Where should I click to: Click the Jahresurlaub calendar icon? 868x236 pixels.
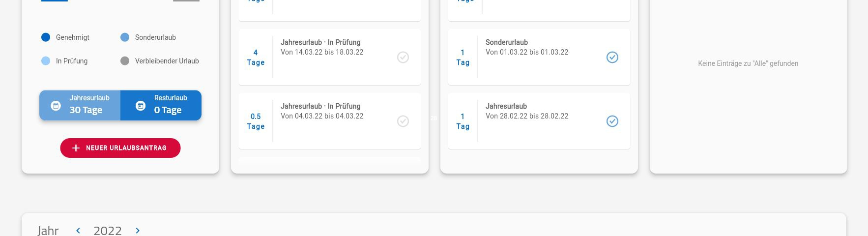coord(56,106)
